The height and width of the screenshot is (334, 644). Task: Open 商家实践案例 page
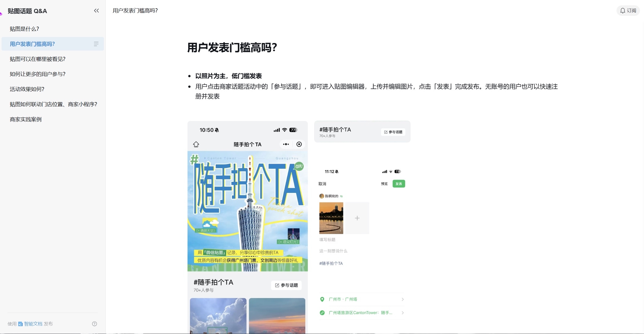coord(26,119)
